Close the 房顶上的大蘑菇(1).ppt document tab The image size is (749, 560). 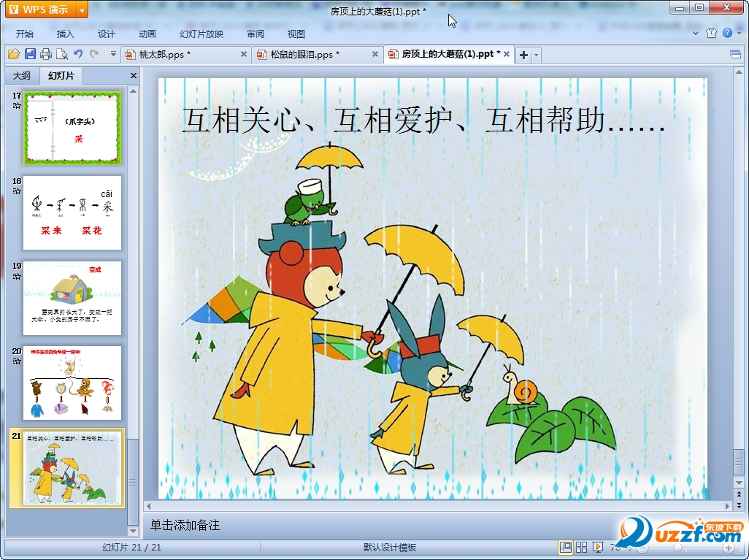[507, 55]
